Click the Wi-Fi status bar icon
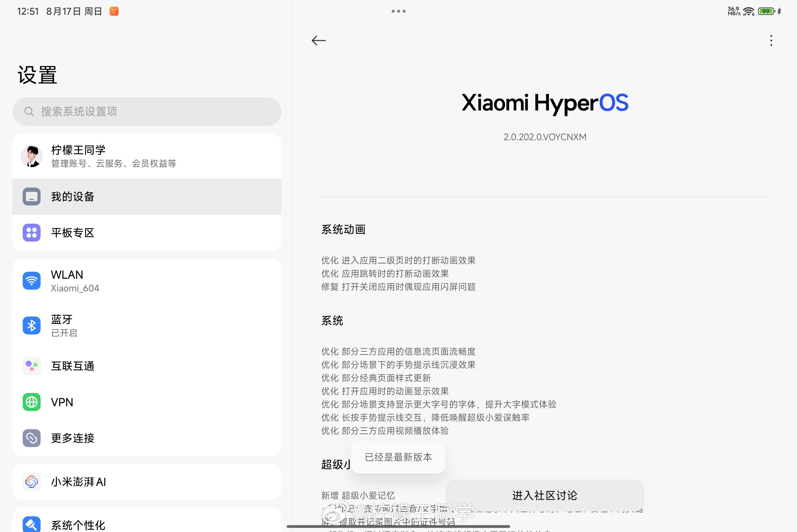Image resolution: width=797 pixels, height=532 pixels. click(x=748, y=11)
